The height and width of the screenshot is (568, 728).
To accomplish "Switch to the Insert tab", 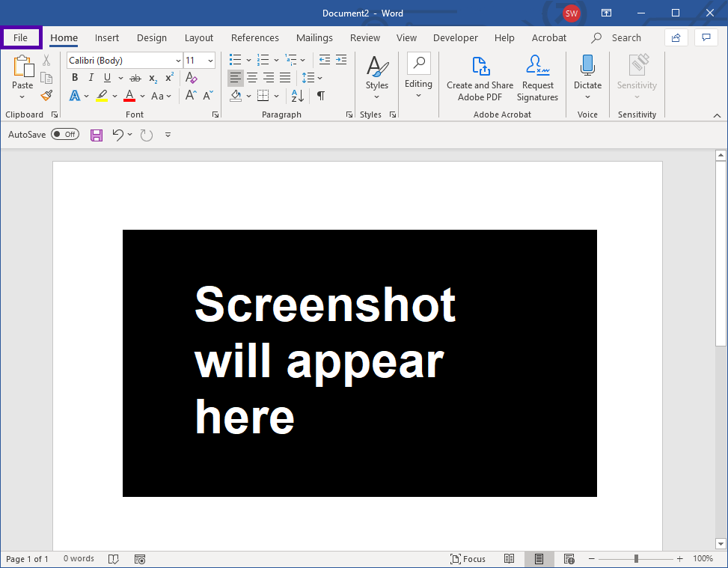I will pyautogui.click(x=107, y=37).
